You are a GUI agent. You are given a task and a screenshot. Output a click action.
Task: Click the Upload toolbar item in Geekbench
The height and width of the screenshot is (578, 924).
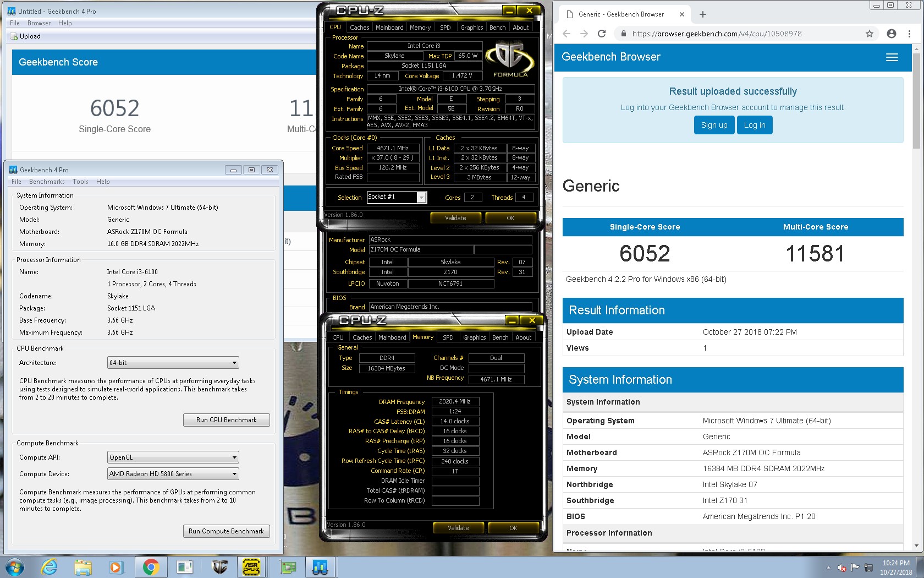pyautogui.click(x=25, y=36)
